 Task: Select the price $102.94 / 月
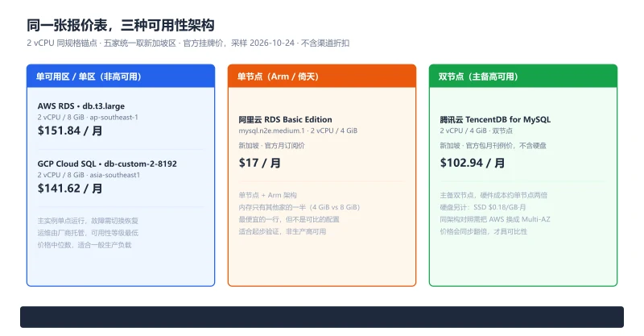pos(473,163)
